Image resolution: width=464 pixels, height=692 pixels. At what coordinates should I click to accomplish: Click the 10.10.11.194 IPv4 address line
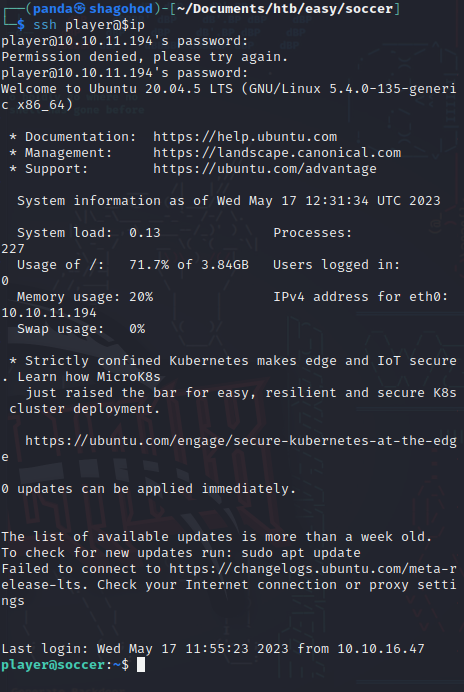click(x=49, y=313)
